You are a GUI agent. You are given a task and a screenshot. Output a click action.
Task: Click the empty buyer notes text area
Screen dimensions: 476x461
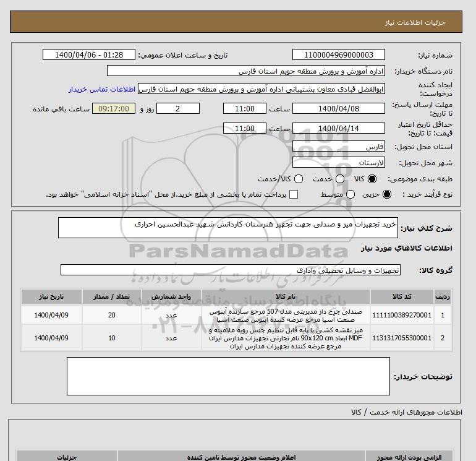point(228,376)
